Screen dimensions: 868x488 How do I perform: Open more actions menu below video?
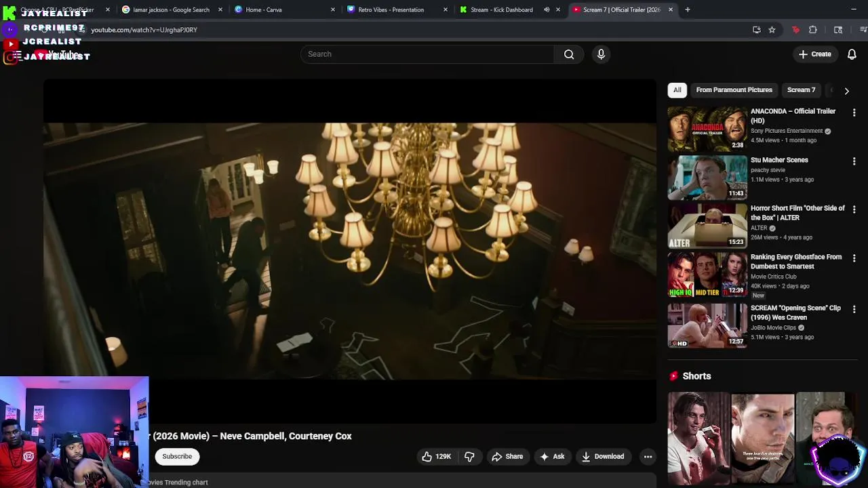pyautogui.click(x=648, y=456)
